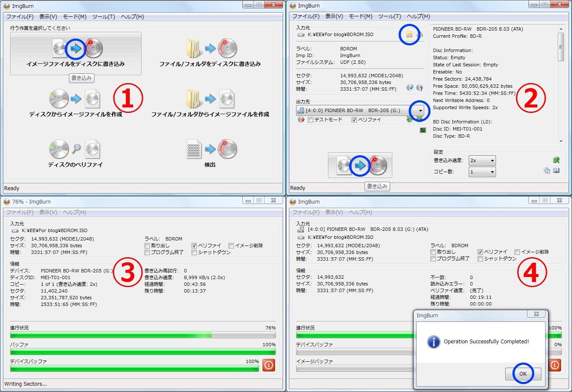
Task: Click the open book icon in settings
Action: pos(556,170)
